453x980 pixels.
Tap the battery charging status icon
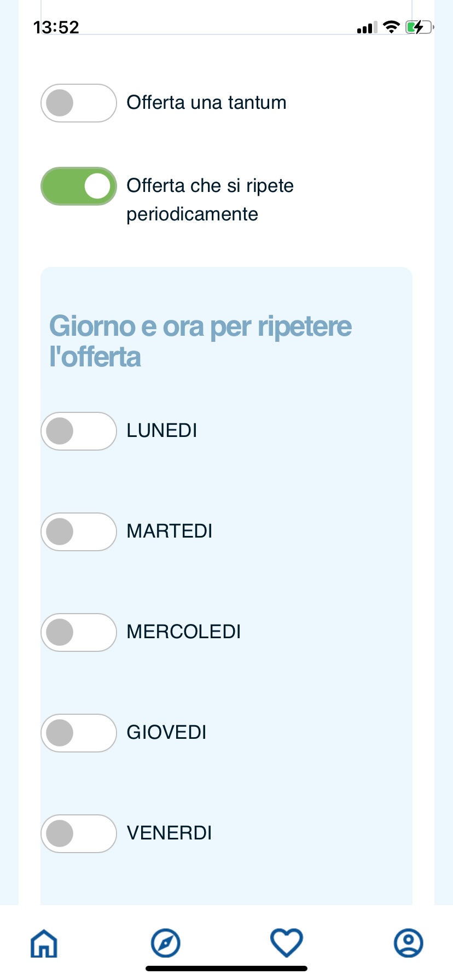419,27
